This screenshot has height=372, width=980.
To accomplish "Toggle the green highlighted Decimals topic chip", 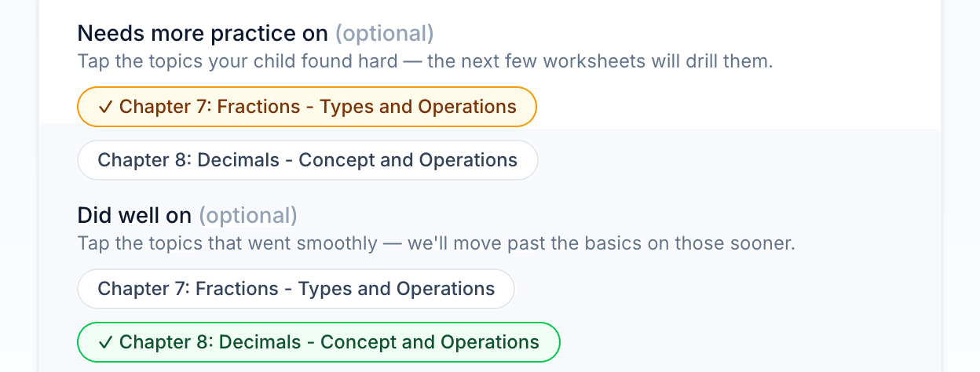I will (318, 342).
